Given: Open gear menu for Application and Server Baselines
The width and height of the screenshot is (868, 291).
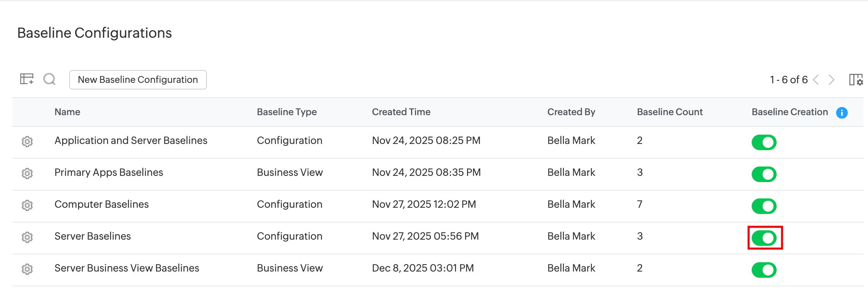Looking at the screenshot, I should click(27, 141).
